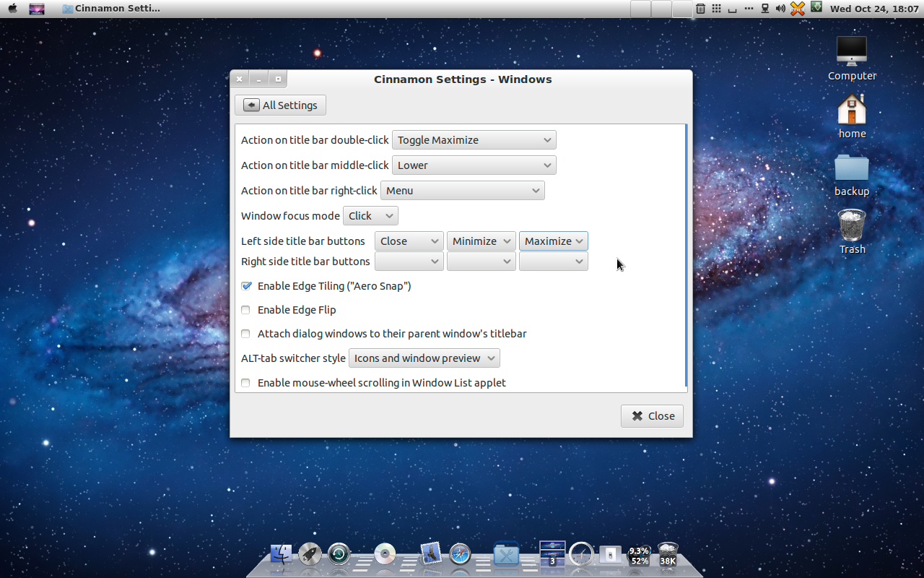Open the sound volume tray icon
Viewport: 924px width, 578px height.
780,9
